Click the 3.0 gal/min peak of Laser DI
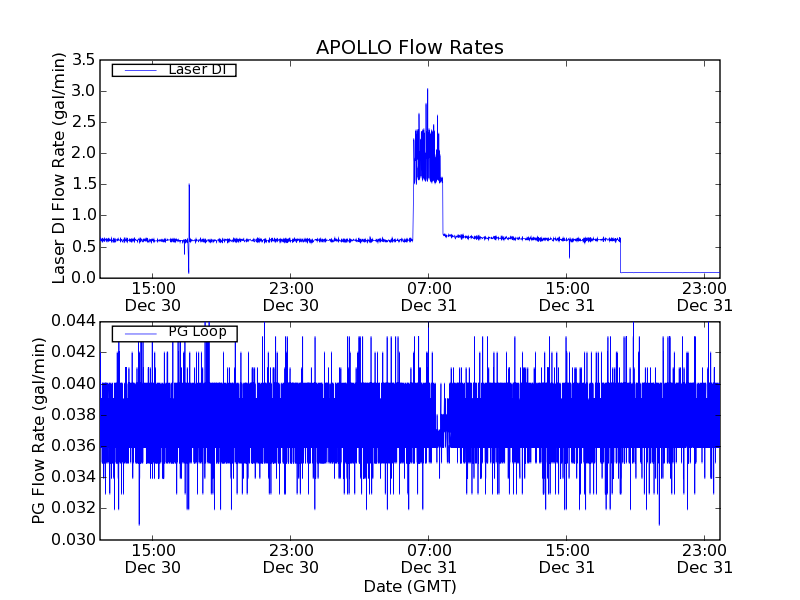The height and width of the screenshot is (600, 800). [x=428, y=90]
